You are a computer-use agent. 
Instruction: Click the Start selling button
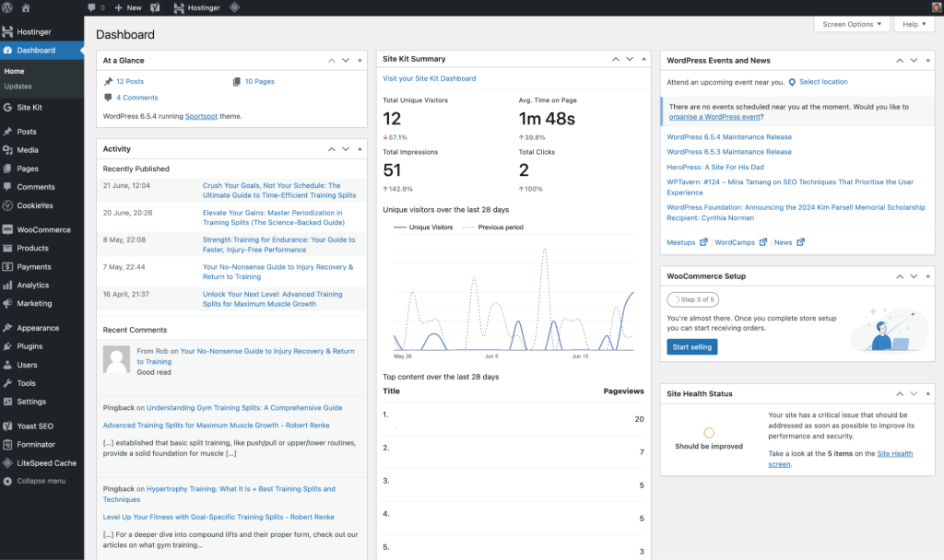pos(692,346)
